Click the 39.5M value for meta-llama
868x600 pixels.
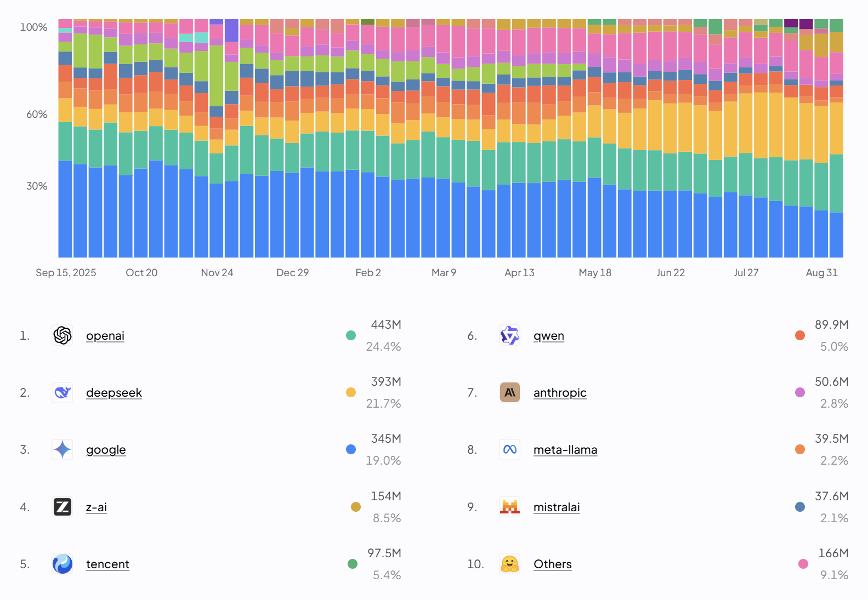click(x=832, y=438)
